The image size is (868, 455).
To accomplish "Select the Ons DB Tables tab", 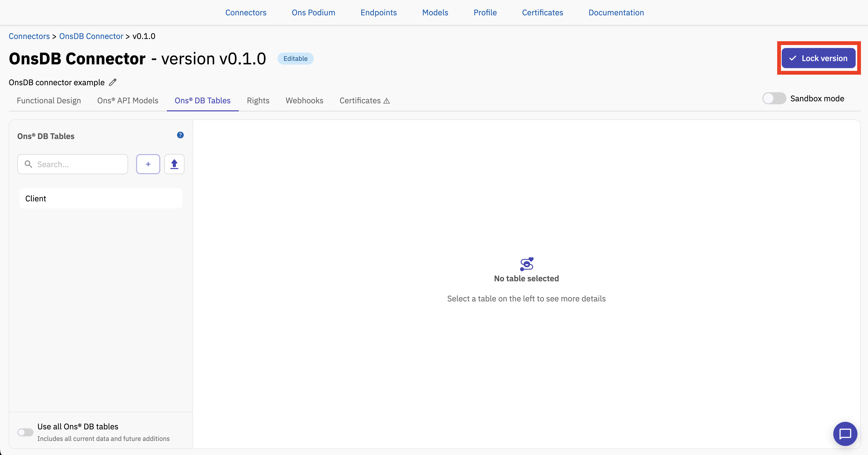I will click(203, 101).
